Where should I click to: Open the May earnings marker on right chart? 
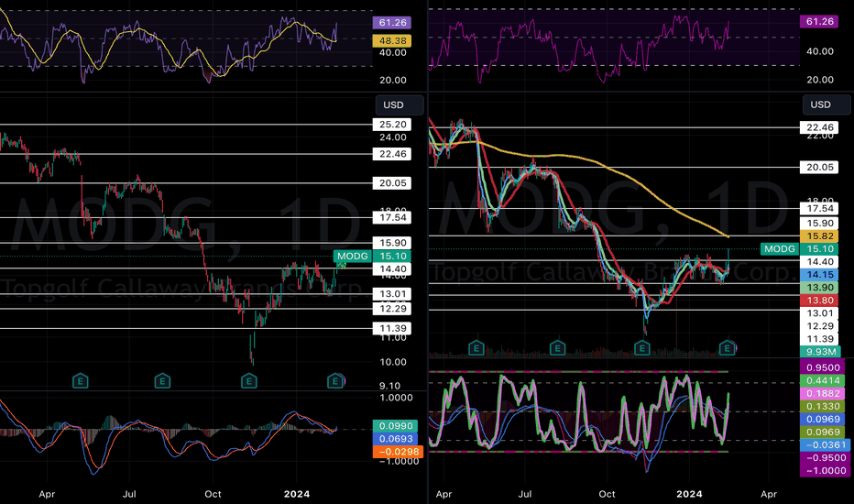point(476,347)
